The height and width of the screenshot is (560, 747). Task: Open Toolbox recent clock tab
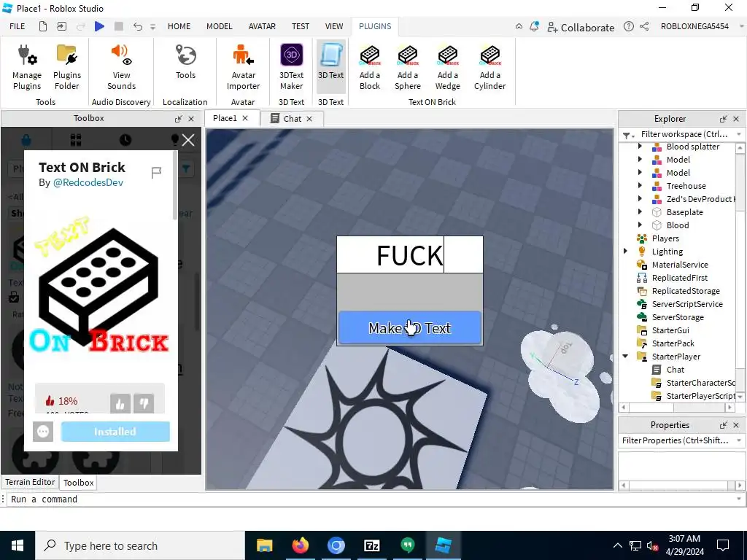(x=125, y=139)
